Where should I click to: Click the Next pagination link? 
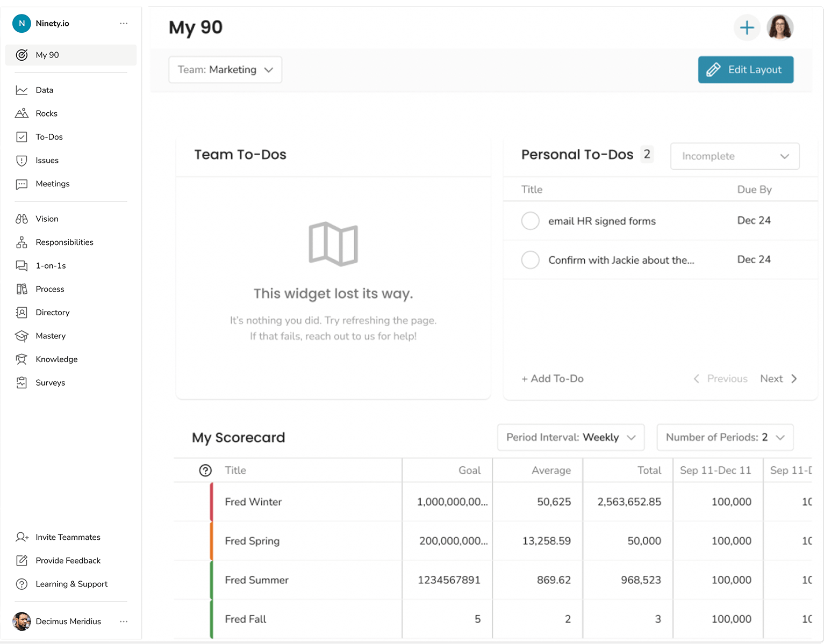pos(779,379)
